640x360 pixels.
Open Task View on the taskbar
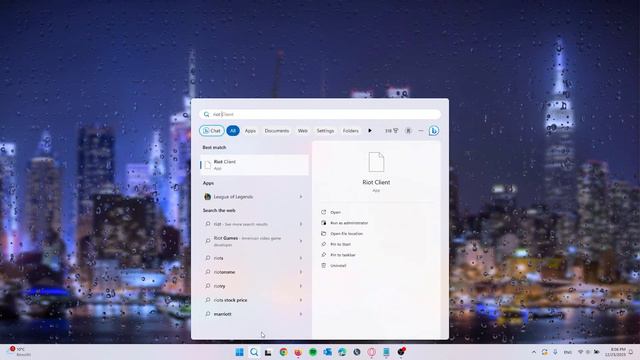pyautogui.click(x=268, y=352)
